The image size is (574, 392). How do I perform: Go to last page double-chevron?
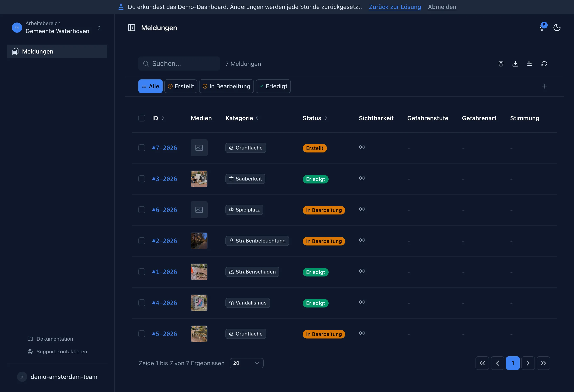(543, 363)
